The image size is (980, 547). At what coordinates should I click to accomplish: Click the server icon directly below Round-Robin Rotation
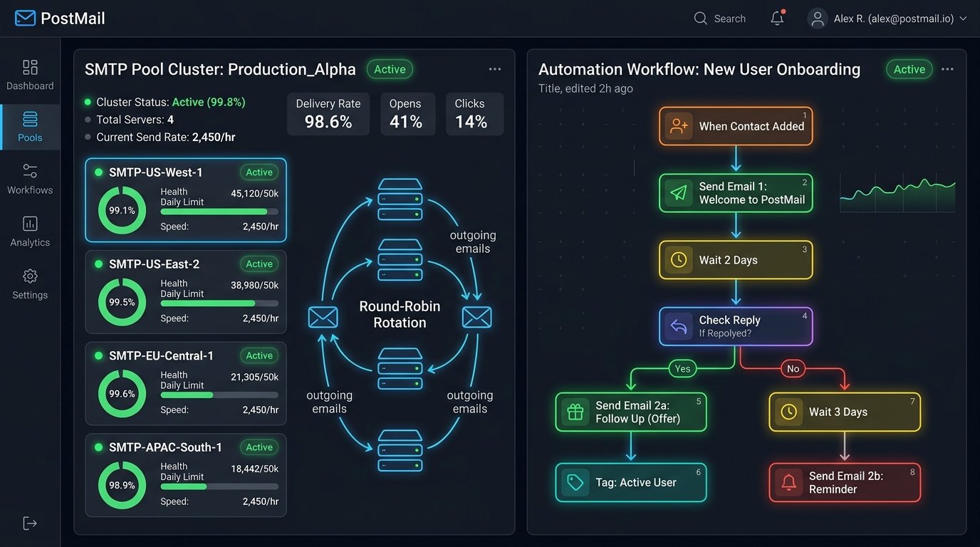click(x=400, y=369)
